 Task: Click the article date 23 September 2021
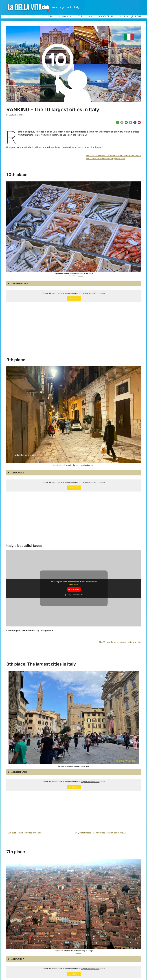tap(14, 115)
